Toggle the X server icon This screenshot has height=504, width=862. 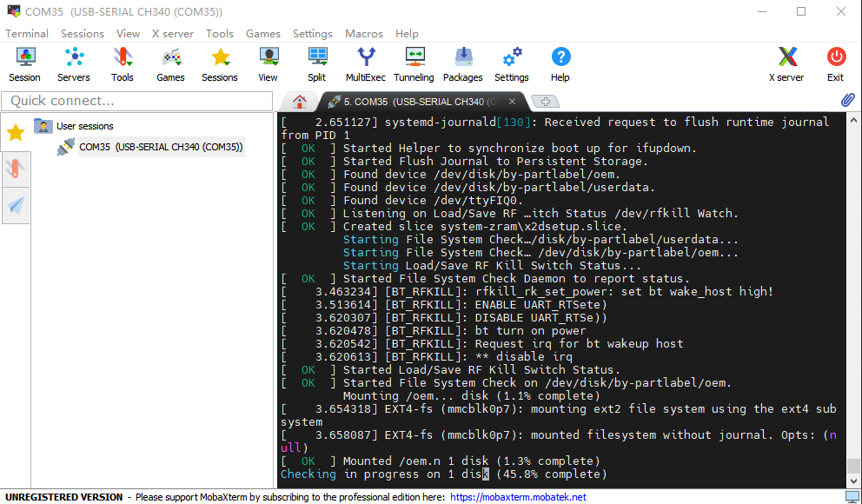pyautogui.click(x=786, y=64)
